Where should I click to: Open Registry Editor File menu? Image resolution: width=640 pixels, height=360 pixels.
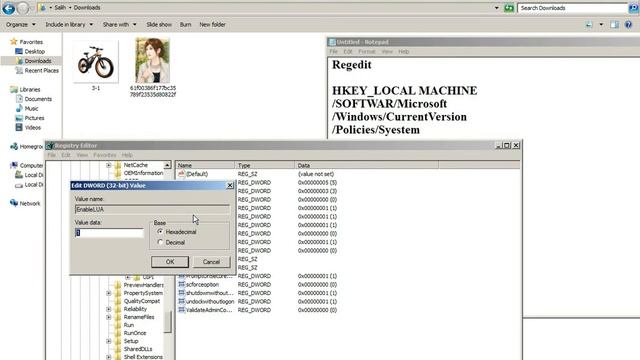[x=51, y=155]
